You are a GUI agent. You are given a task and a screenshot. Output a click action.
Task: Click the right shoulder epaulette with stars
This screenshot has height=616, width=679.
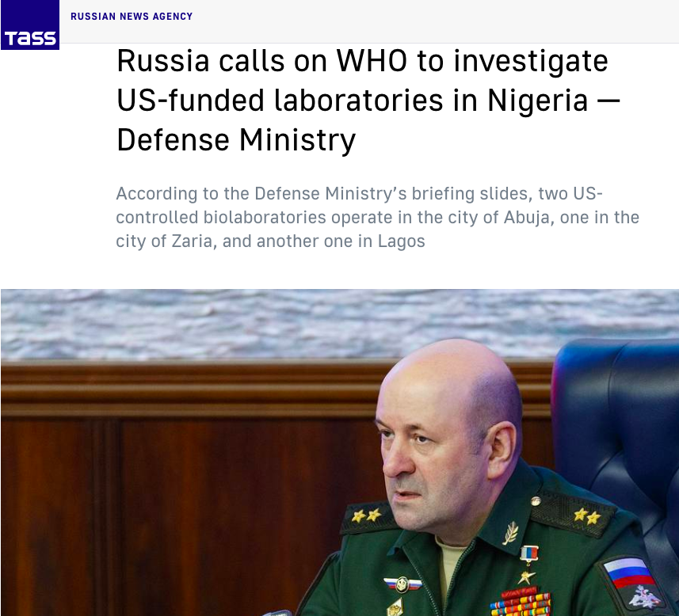573,514
